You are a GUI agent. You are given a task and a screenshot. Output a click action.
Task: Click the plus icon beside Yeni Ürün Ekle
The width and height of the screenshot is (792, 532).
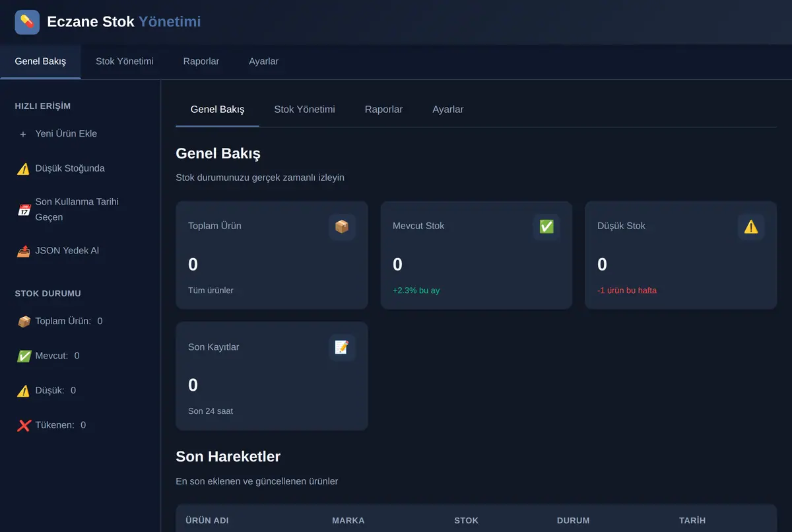click(23, 134)
